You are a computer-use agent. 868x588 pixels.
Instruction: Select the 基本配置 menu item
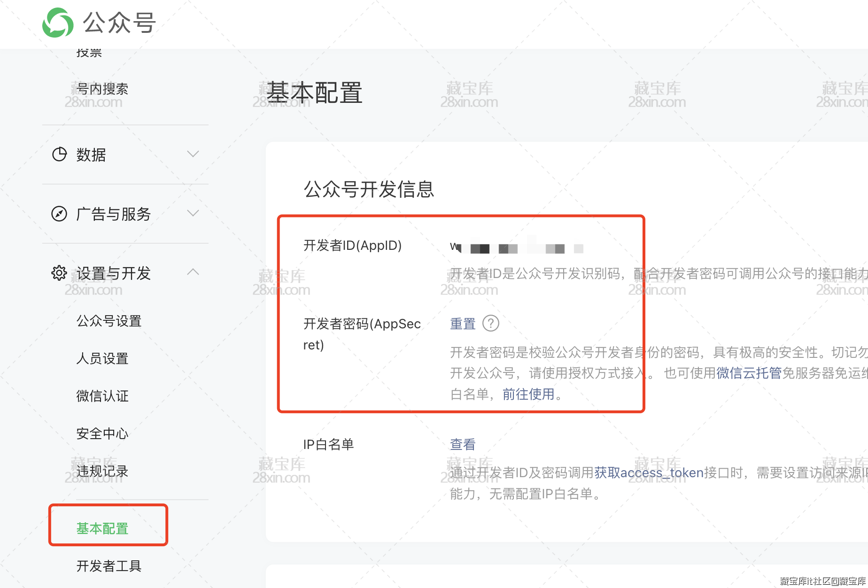(102, 529)
